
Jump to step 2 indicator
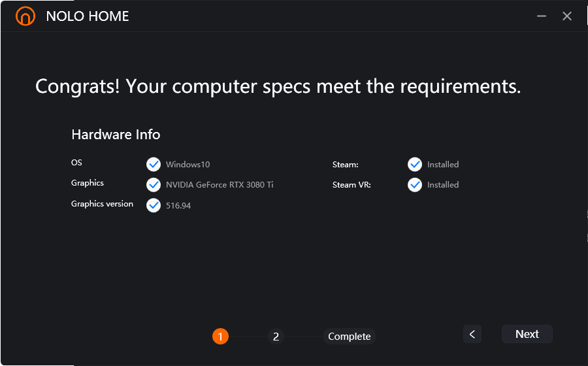click(276, 337)
